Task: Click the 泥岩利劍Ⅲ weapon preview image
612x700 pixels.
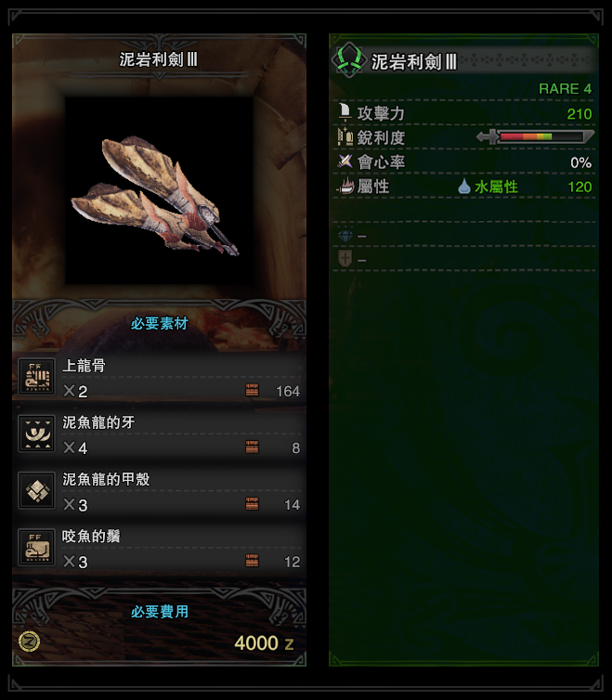Action: [160, 191]
